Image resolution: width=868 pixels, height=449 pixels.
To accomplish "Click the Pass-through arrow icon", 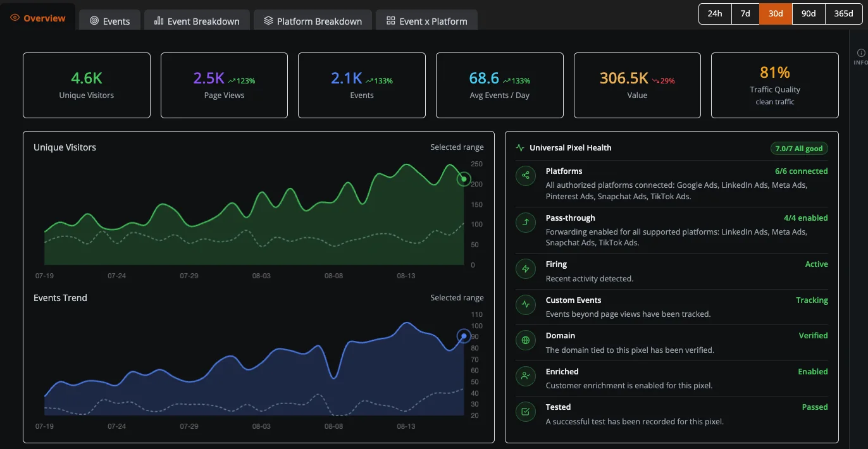I will click(x=525, y=223).
